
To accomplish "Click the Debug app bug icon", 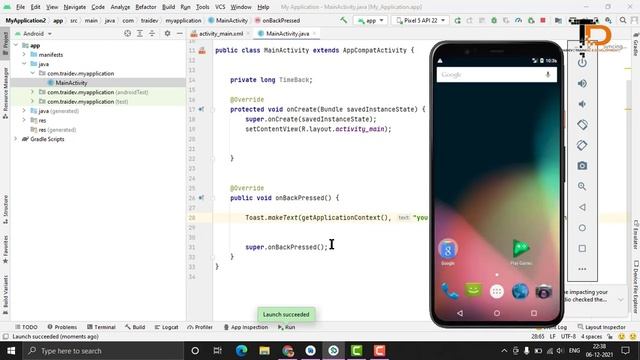I will coord(494,20).
